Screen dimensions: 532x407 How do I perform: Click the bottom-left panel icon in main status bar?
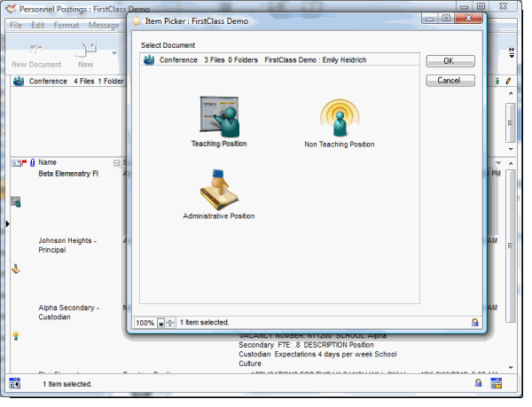(x=14, y=383)
